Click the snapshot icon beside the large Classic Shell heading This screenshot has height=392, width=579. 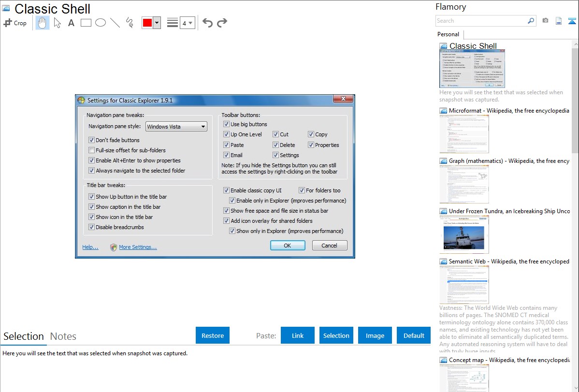pyautogui.click(x=6, y=9)
